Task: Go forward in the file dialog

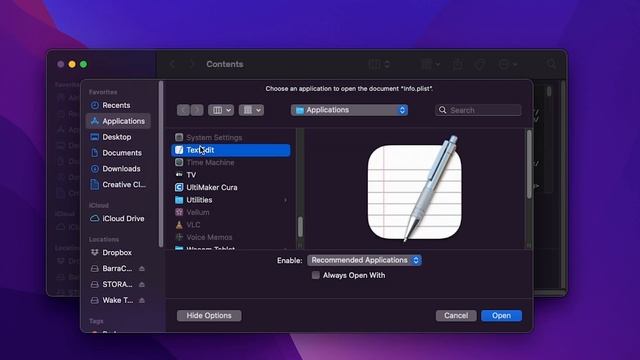Action: click(197, 110)
